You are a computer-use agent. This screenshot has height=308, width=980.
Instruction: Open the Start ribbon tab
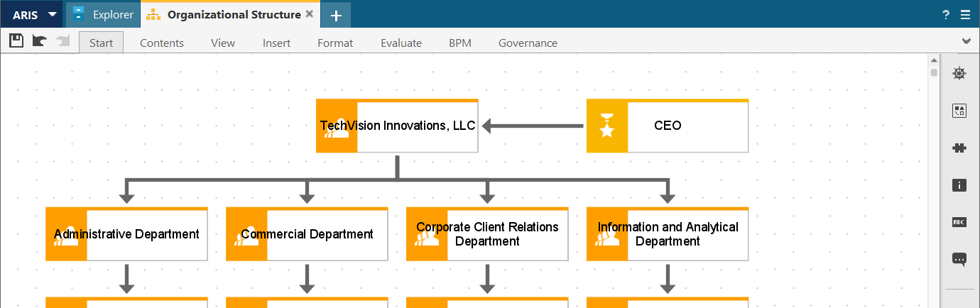point(102,43)
